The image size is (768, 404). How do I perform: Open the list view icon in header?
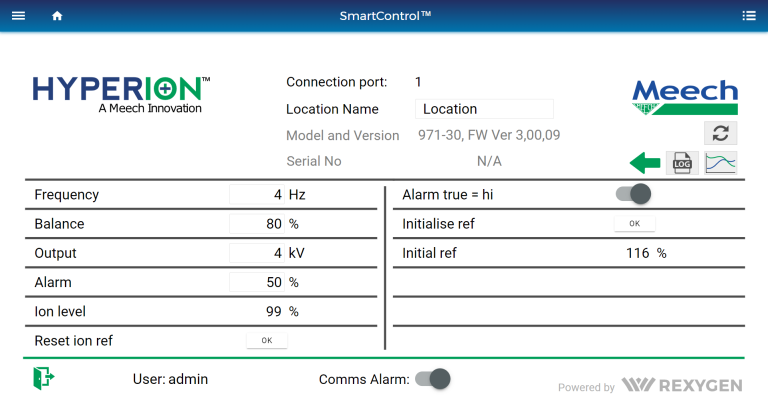click(749, 15)
